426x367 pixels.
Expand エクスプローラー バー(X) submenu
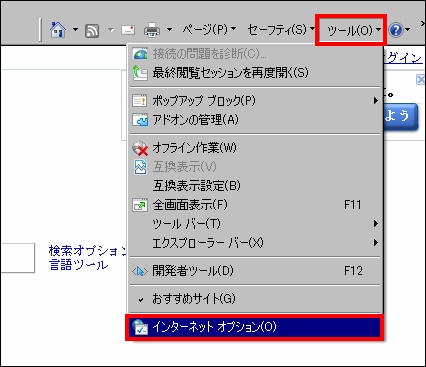click(x=255, y=243)
